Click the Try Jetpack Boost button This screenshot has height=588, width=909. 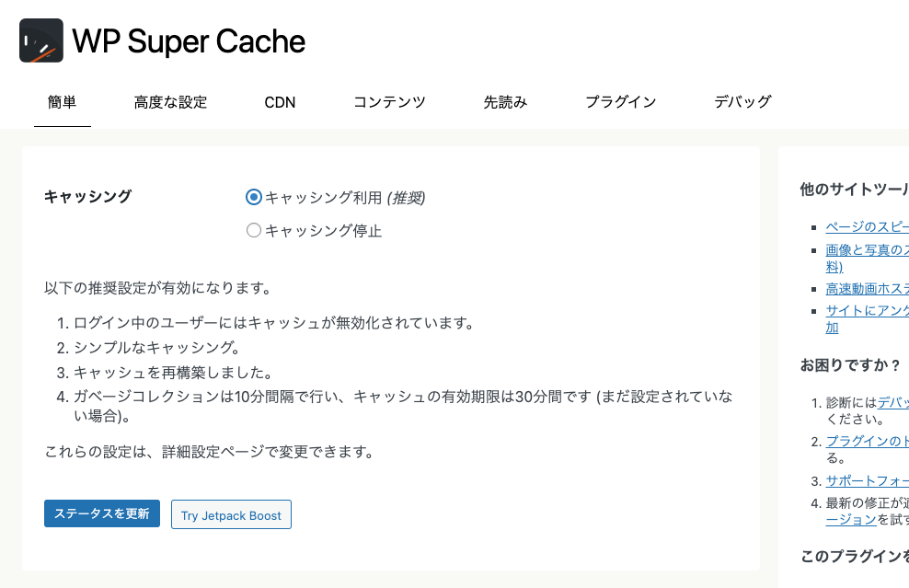(231, 515)
